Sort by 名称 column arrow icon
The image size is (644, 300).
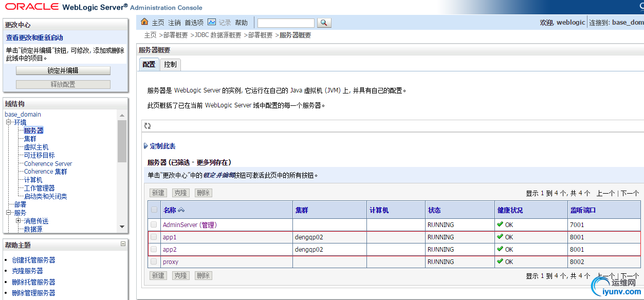coord(181,210)
